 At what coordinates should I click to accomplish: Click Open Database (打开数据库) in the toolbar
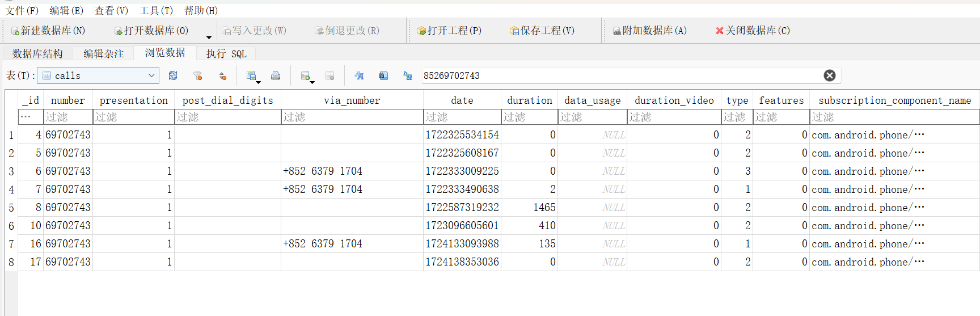point(151,31)
